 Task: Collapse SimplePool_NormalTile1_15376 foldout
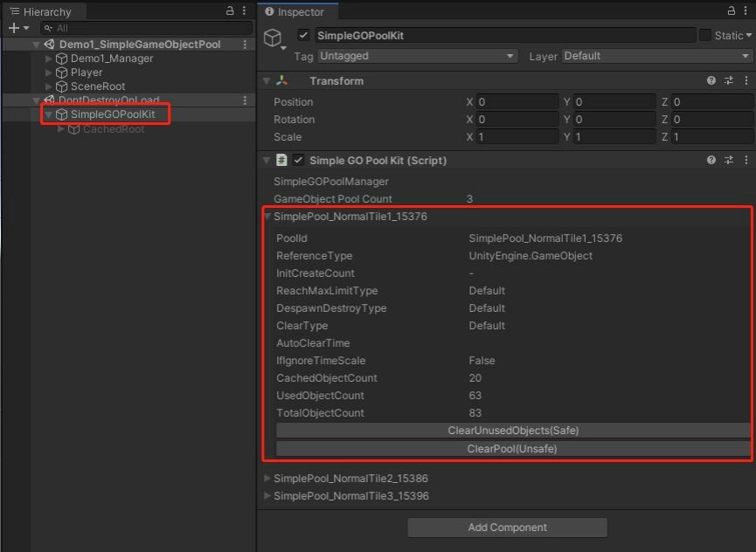pyautogui.click(x=267, y=217)
